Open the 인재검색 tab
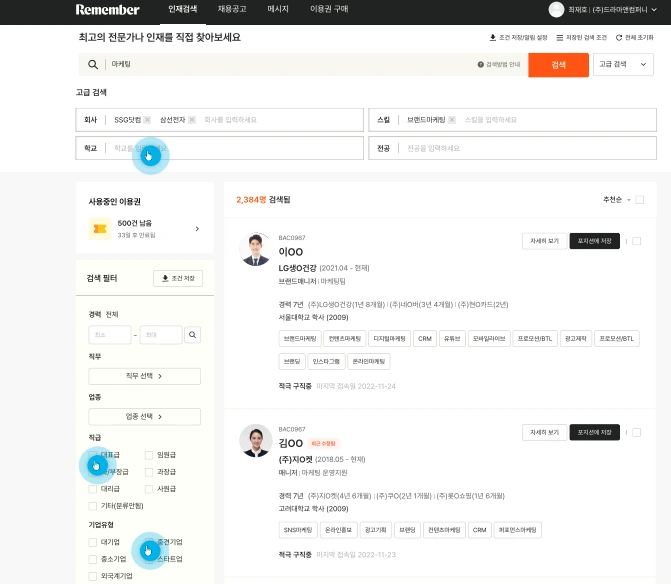 click(183, 9)
